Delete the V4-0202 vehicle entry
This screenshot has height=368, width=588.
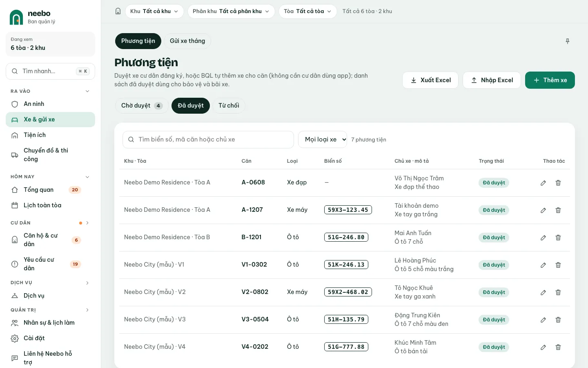(x=558, y=347)
